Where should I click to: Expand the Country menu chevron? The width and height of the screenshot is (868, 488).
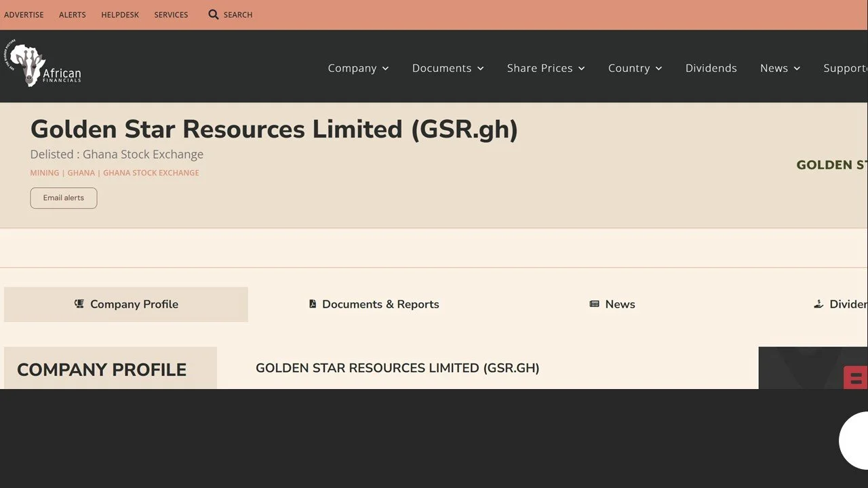658,68
